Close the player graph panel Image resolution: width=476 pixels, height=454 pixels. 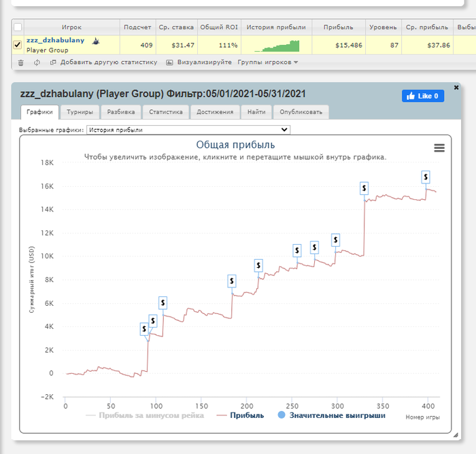click(456, 88)
